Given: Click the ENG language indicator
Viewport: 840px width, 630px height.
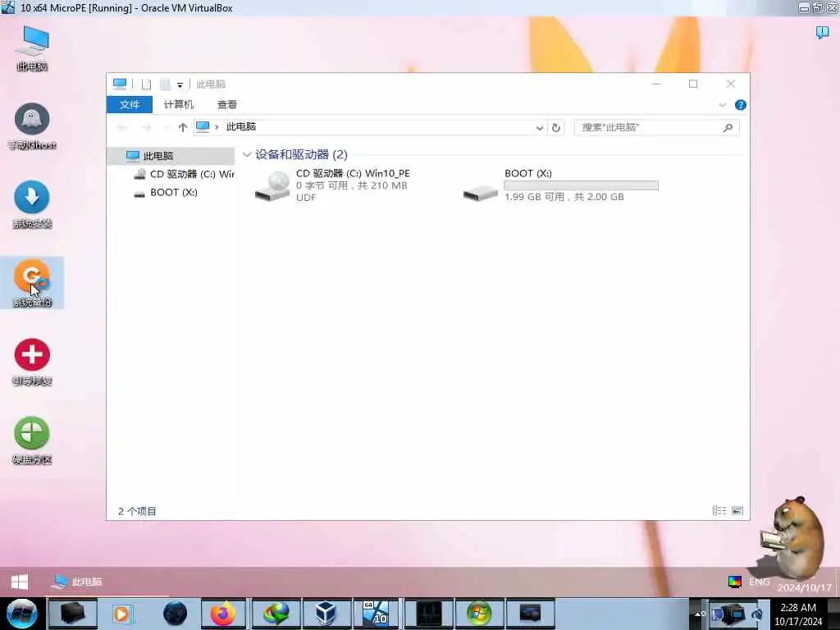Looking at the screenshot, I should (759, 582).
